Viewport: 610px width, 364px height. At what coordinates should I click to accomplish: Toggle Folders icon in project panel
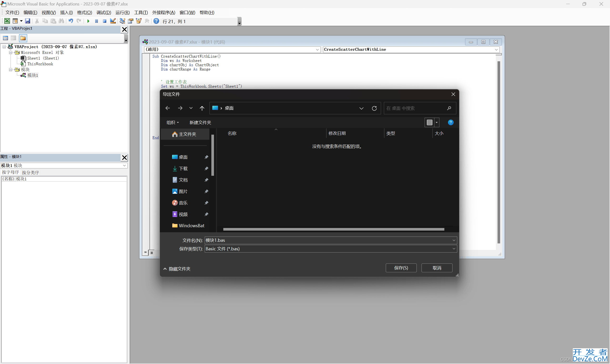(23, 38)
